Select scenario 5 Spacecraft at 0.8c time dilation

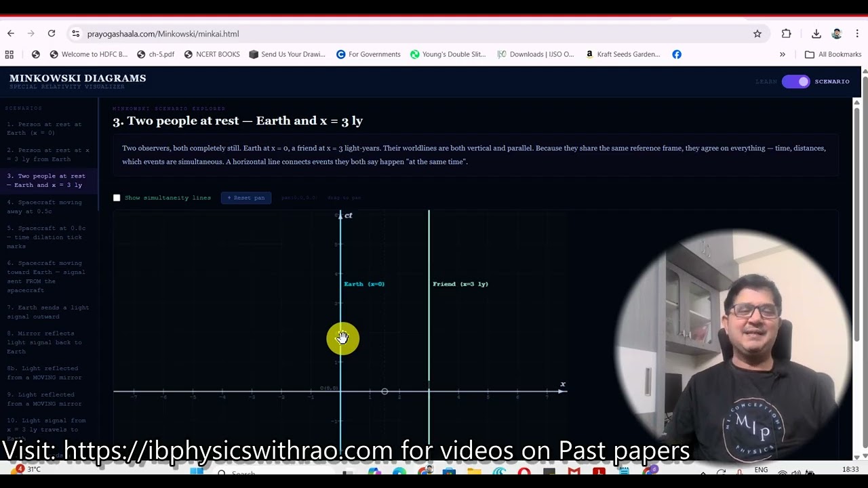pyautogui.click(x=49, y=237)
